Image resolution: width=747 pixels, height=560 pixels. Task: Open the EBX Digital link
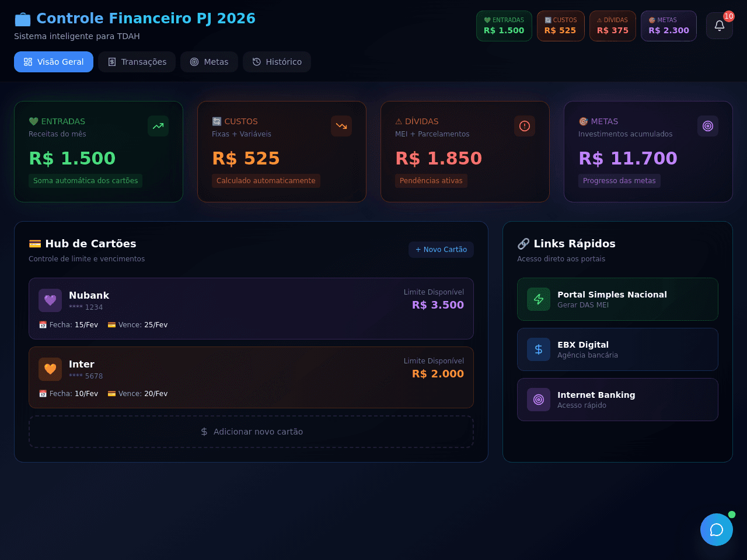point(617,349)
